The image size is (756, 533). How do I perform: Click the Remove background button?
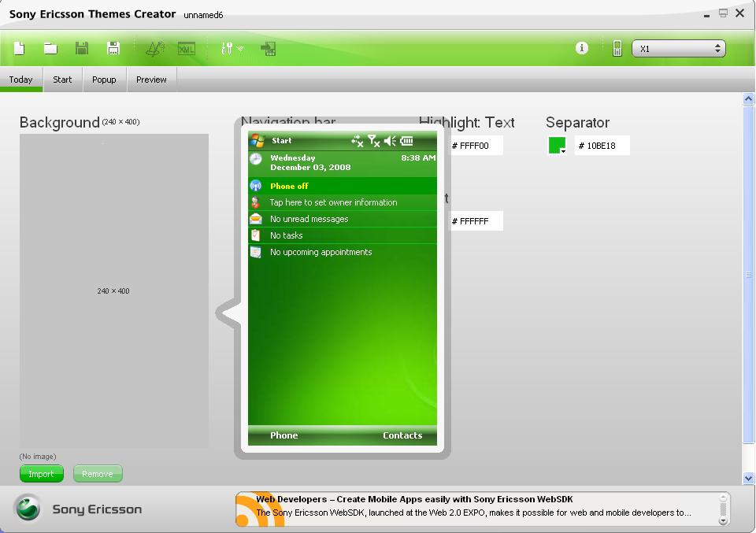pos(98,474)
